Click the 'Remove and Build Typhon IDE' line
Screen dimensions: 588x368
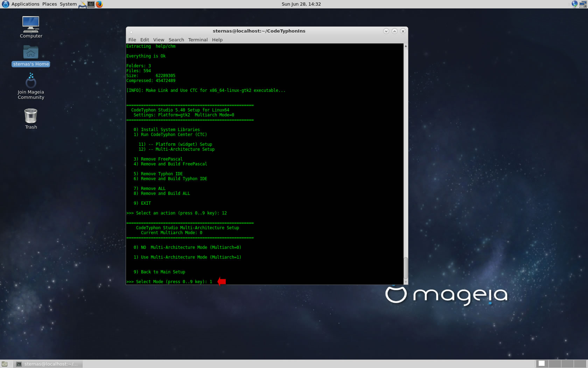(170, 179)
